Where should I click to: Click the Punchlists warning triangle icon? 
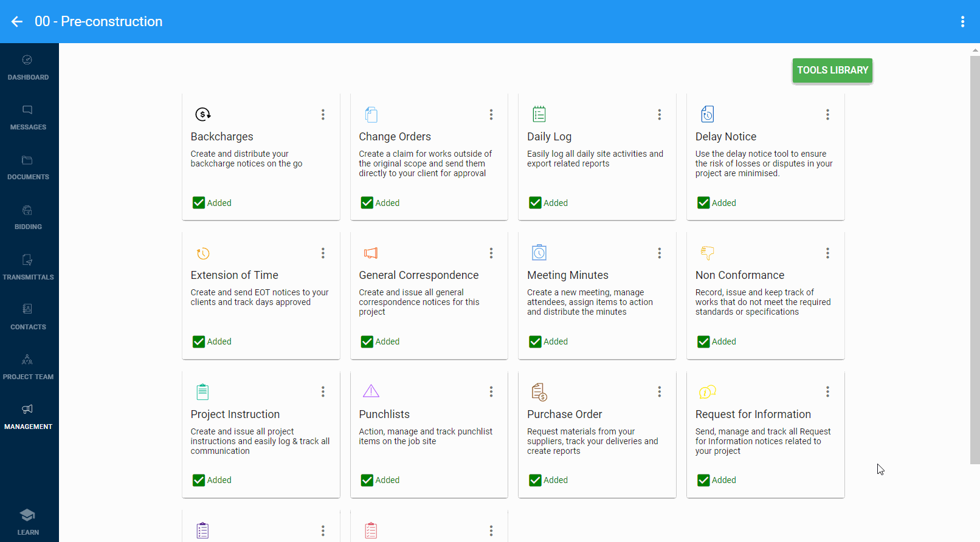[371, 391]
